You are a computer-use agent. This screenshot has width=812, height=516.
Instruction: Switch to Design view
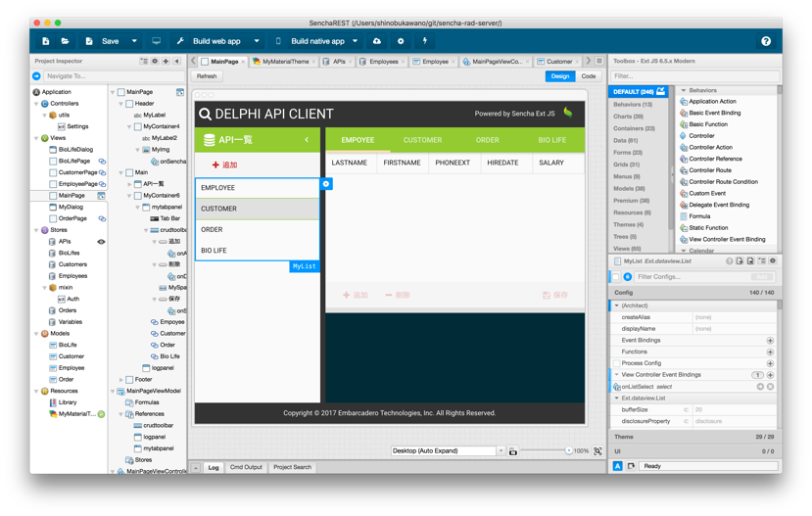[x=560, y=76]
